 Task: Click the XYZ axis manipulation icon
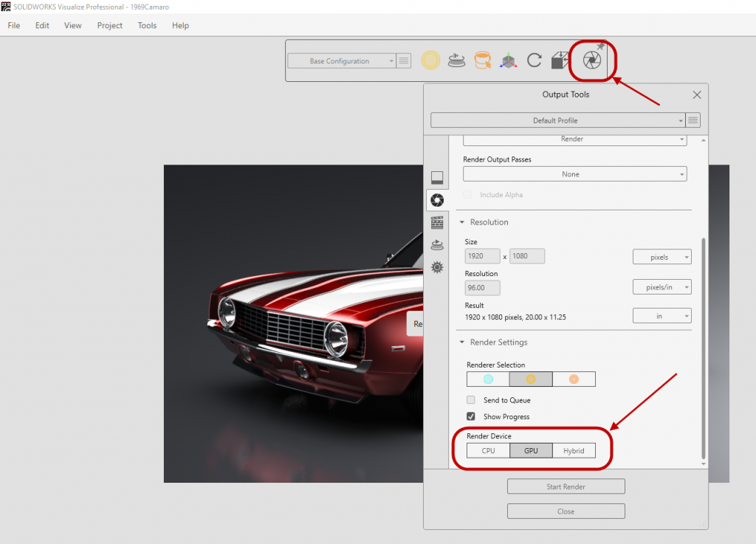(508, 61)
